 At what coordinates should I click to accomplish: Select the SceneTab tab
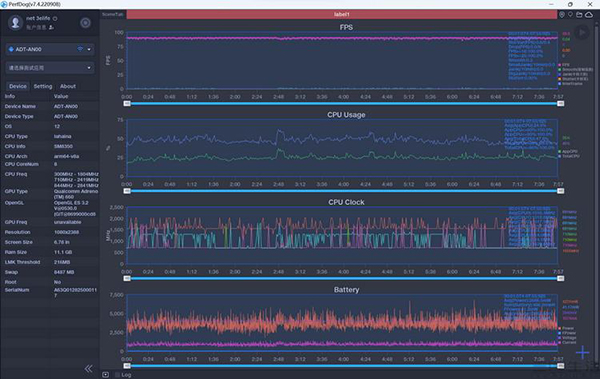(113, 14)
